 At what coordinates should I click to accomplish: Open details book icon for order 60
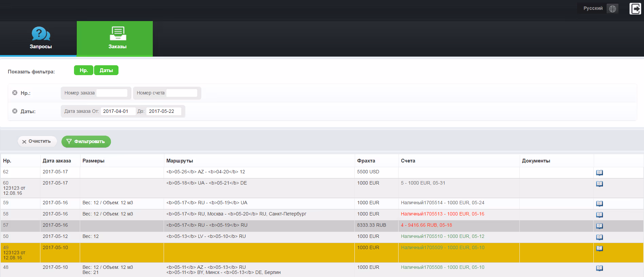point(600,184)
